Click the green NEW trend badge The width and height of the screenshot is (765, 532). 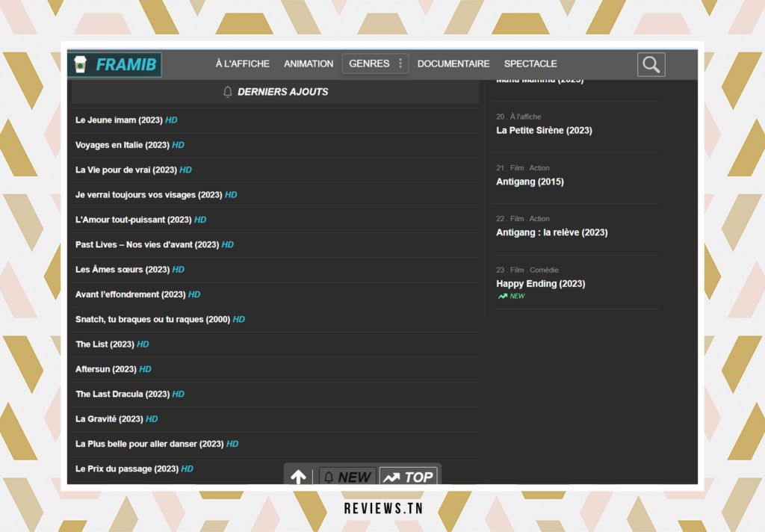click(512, 297)
